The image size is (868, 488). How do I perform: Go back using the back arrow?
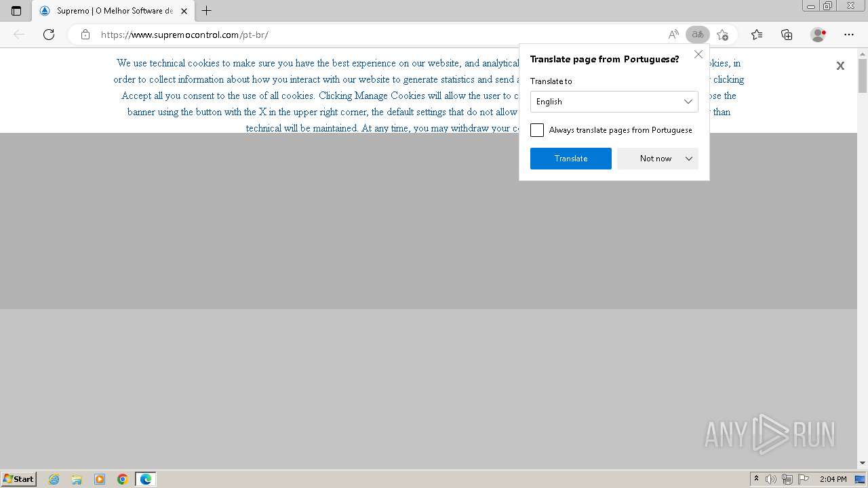(19, 35)
